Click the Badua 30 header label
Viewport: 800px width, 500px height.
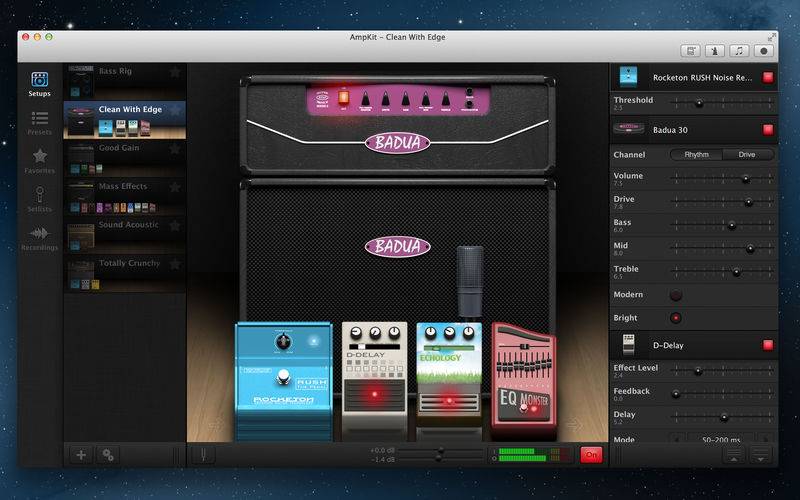(x=670, y=130)
